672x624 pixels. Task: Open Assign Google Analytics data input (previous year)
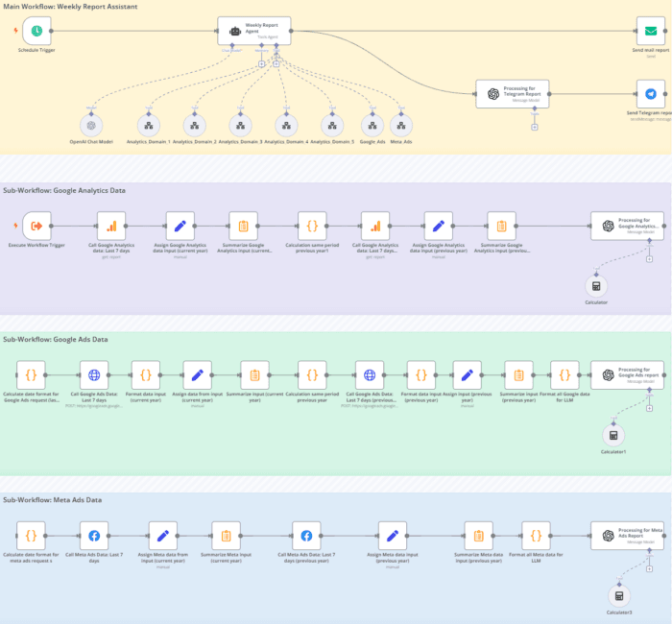[439, 226]
